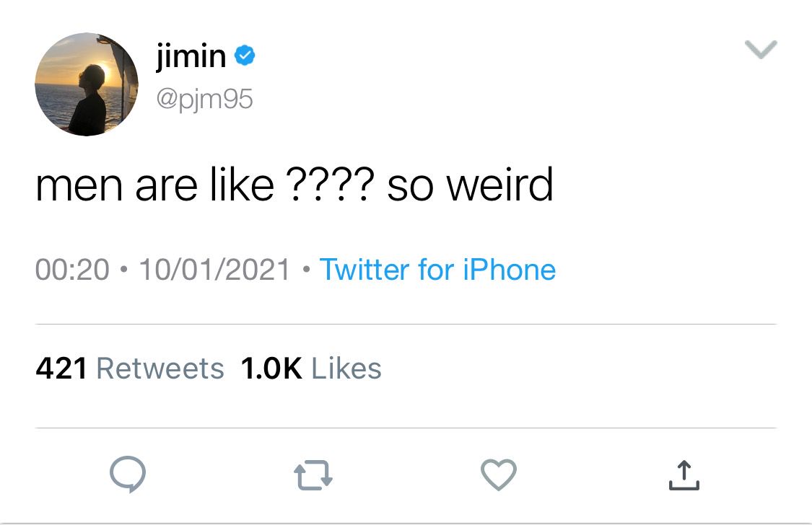
Task: Click the 10/01/2021 date
Action: [214, 270]
